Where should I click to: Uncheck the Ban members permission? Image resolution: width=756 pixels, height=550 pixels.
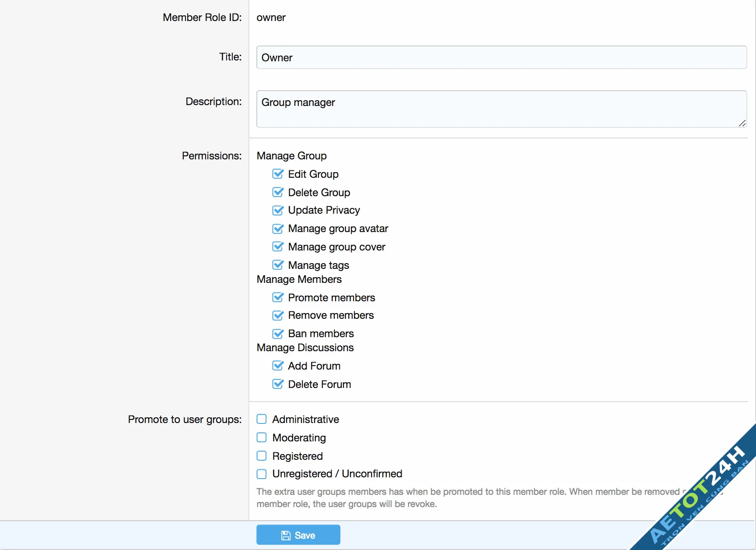pos(278,334)
